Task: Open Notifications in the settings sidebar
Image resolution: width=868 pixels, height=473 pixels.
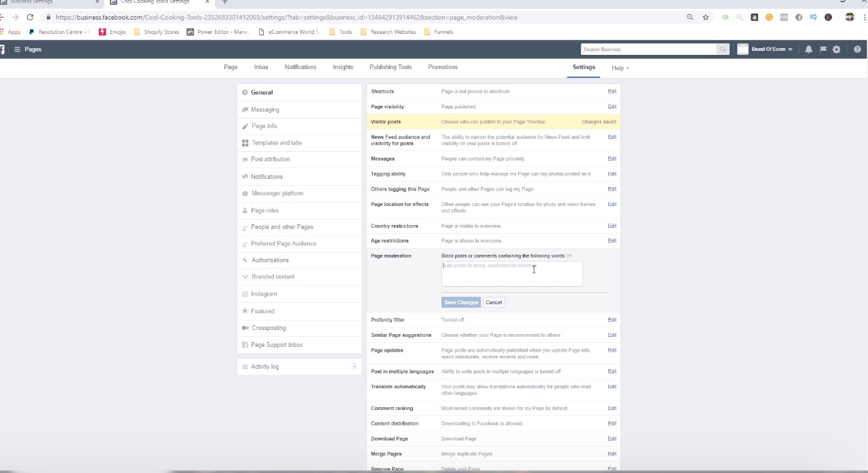Action: 299,177
